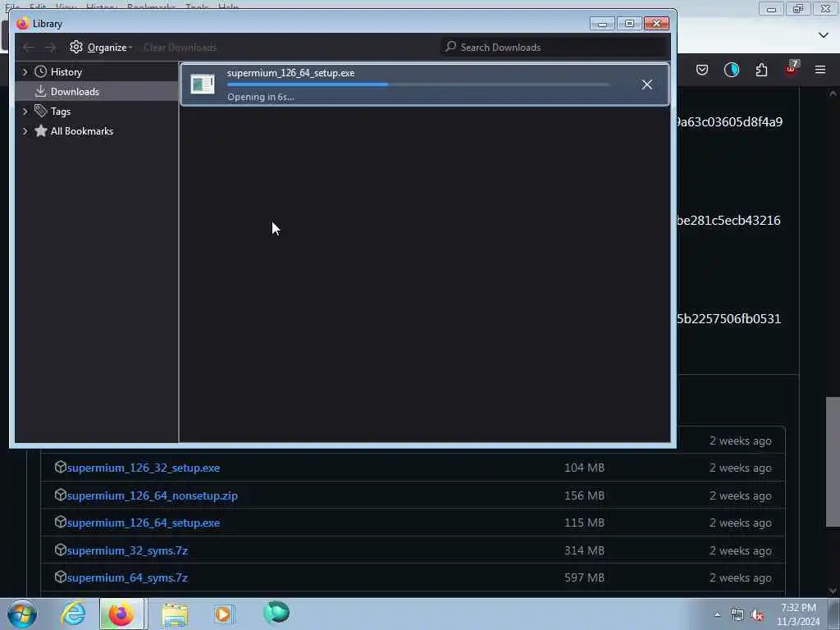Switch to Firefox in the taskbar
This screenshot has height=630, width=840.
121,614
